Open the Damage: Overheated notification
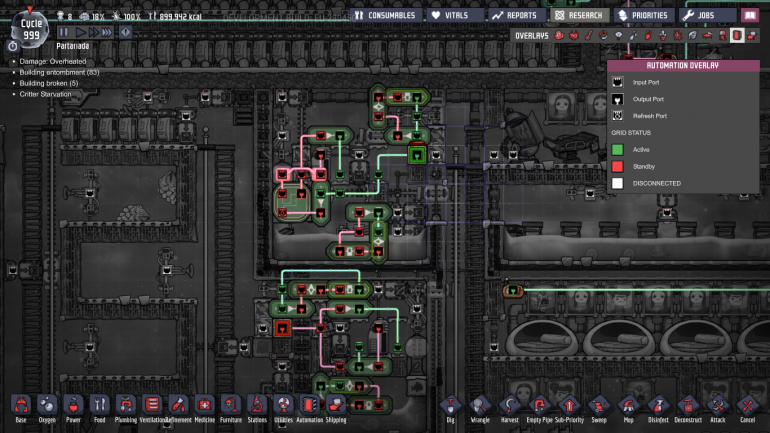Screen dimensions: 770x433 [x=53, y=61]
